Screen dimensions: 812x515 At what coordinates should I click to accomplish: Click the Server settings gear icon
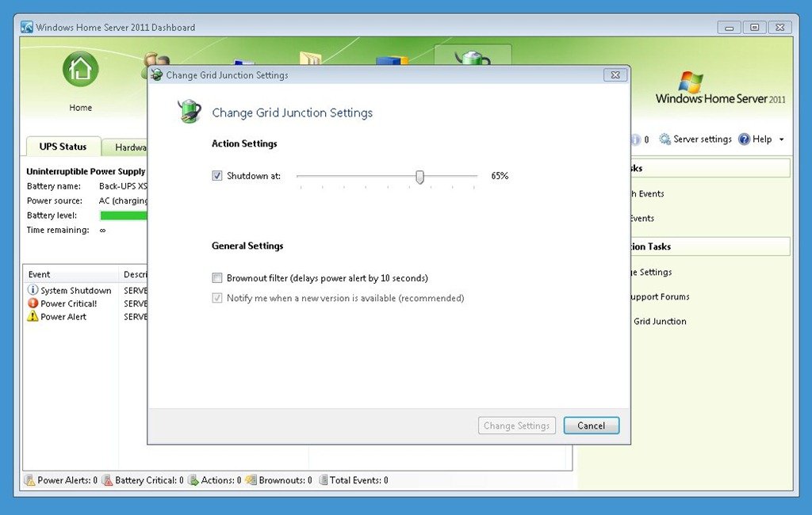665,139
